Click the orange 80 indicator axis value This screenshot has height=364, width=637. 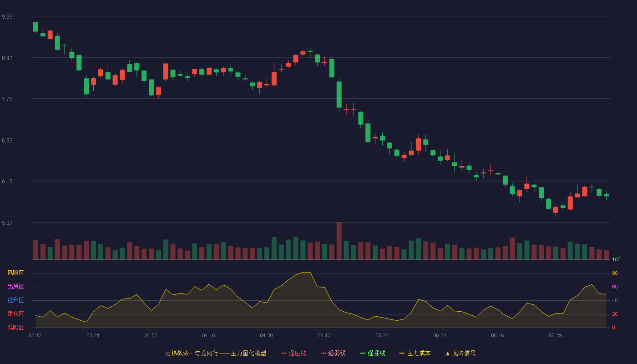coord(615,273)
